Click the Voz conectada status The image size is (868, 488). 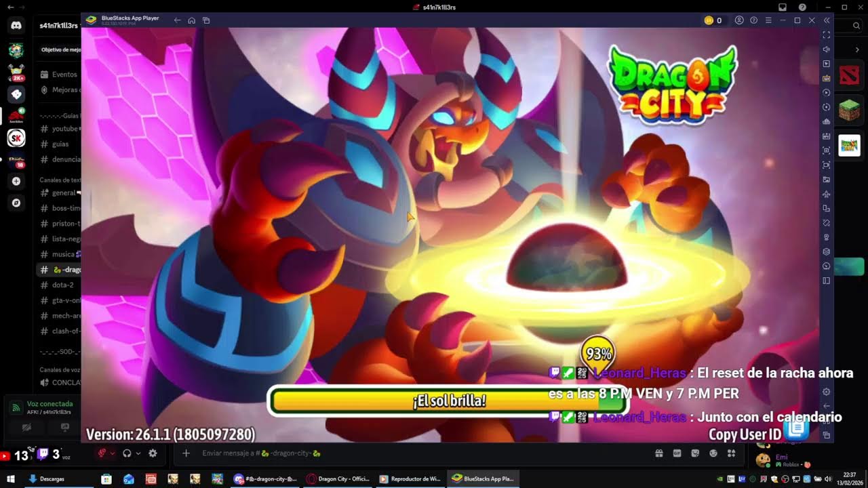pyautogui.click(x=50, y=404)
